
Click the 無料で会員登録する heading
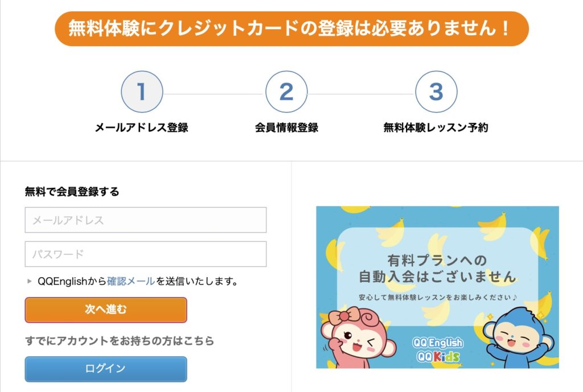(72, 192)
